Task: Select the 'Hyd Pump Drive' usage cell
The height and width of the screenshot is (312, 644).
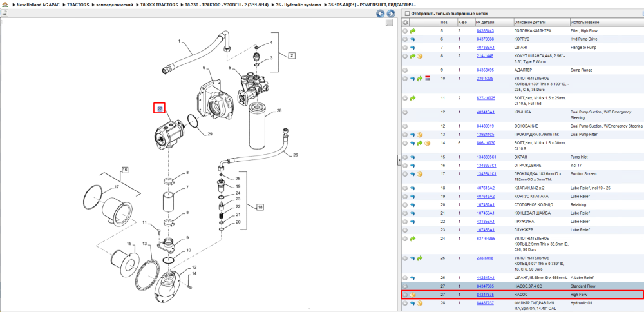Action: tap(584, 39)
